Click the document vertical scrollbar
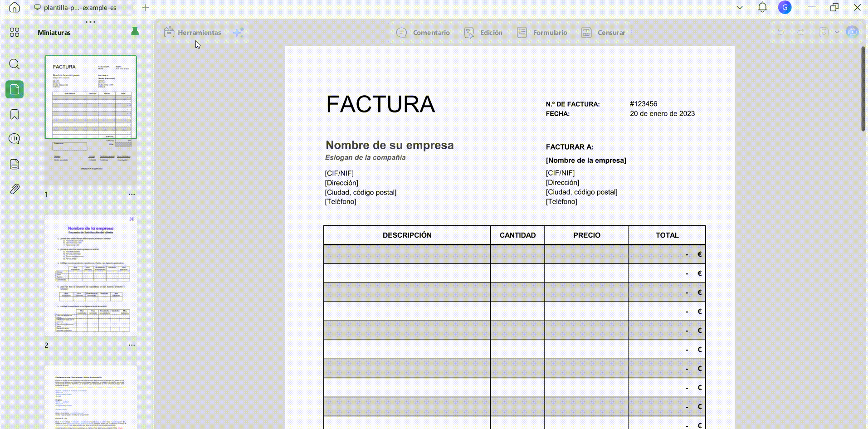868x429 pixels. (863, 88)
